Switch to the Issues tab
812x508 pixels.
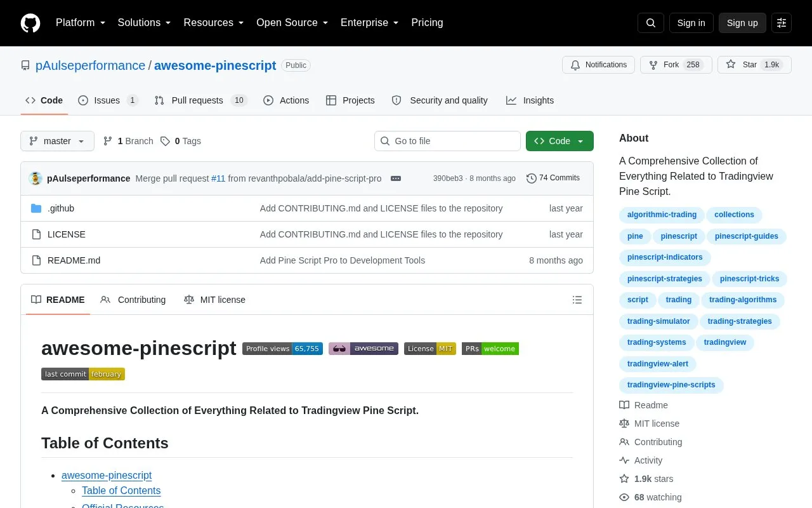click(x=108, y=100)
